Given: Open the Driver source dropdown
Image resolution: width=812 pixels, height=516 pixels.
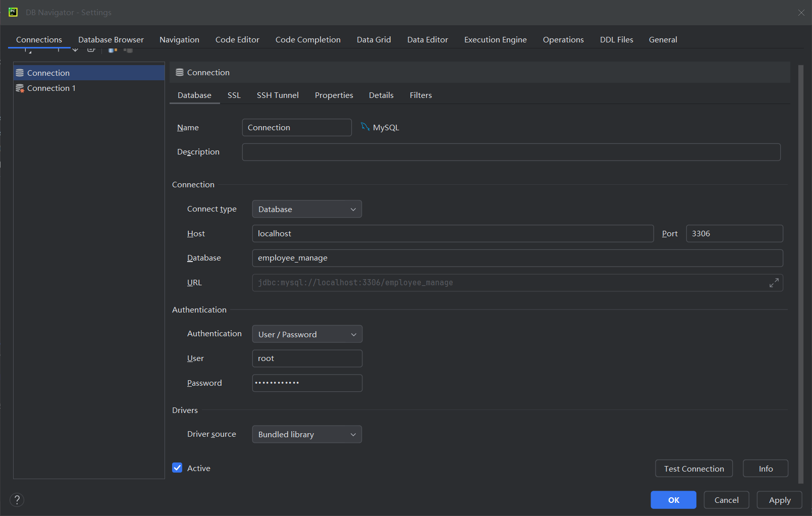Looking at the screenshot, I should coord(307,434).
